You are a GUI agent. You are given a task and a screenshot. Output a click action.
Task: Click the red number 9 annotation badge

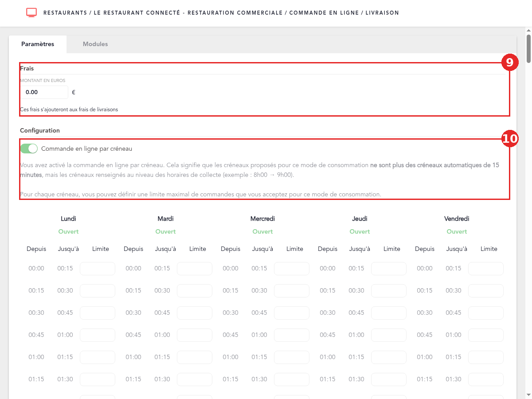click(x=509, y=63)
